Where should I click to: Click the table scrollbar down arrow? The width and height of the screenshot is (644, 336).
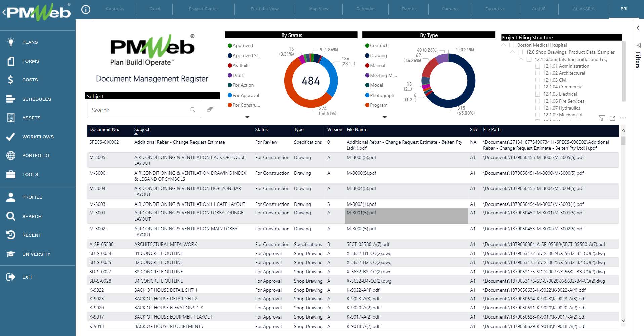pos(623,321)
